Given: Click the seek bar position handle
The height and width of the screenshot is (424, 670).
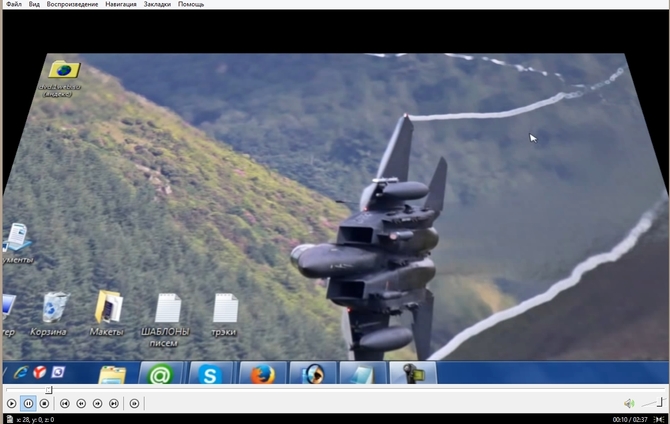Looking at the screenshot, I should click(48, 390).
